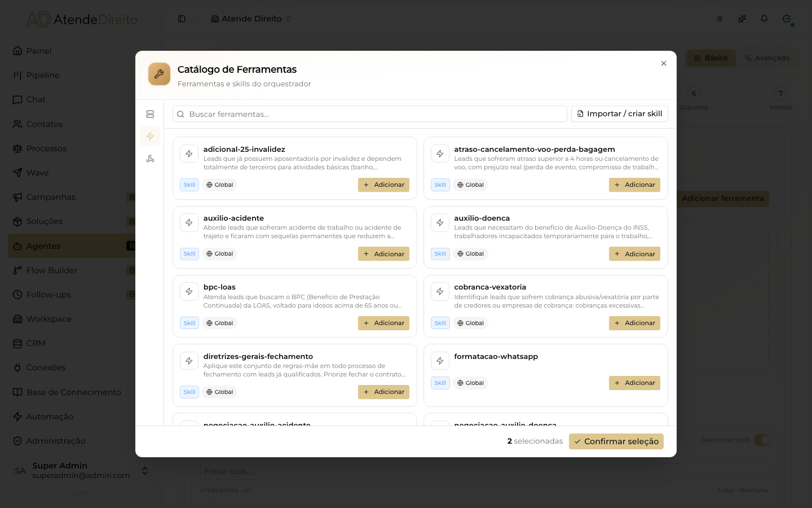Viewport: 812px width, 508px height.
Task: Close the Catálogo de Ferramentas dialog
Action: (x=664, y=63)
